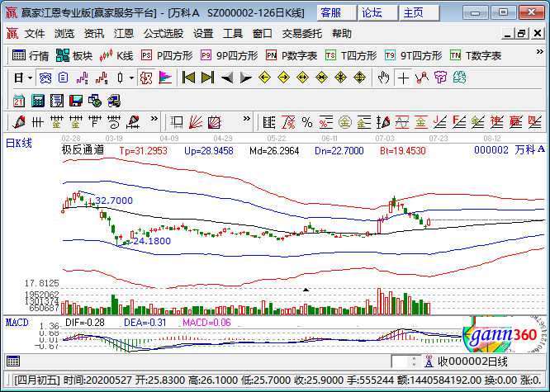Select the hand pan tool
This screenshot has width=550, height=392.
(384, 78)
